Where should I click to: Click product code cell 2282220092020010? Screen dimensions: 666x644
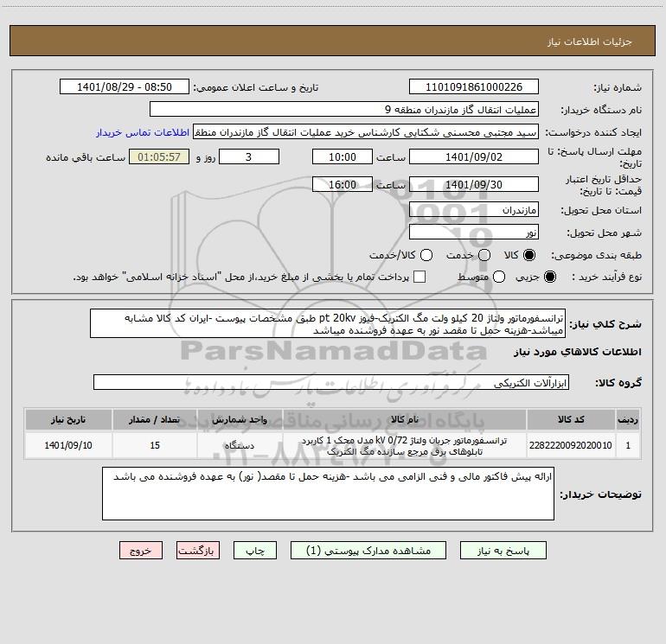click(571, 445)
